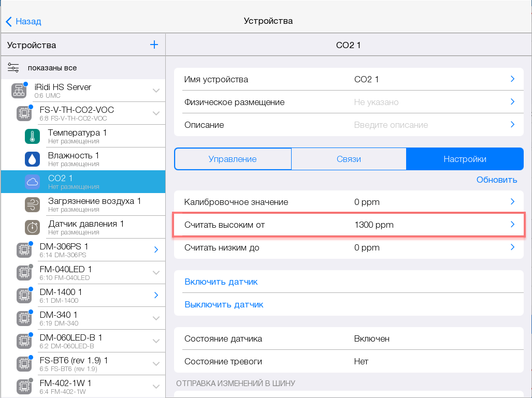Open the Настройки tab
This screenshot has width=532, height=398.
(465, 159)
